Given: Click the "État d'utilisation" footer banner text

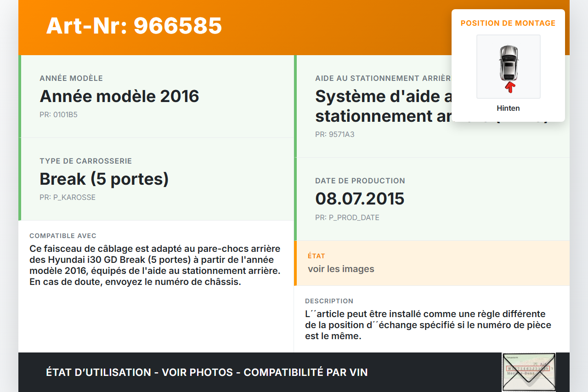Looking at the screenshot, I should pyautogui.click(x=207, y=372).
